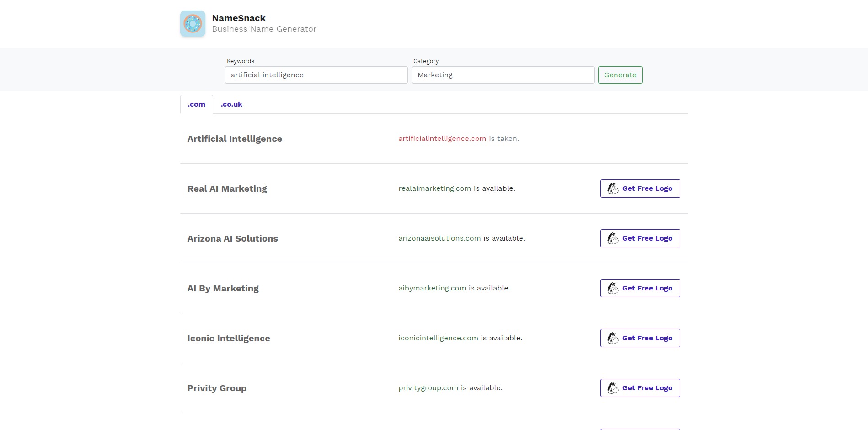Click the Iconic Intelligence name heading
Viewport: 868px width, 430px height.
point(229,339)
